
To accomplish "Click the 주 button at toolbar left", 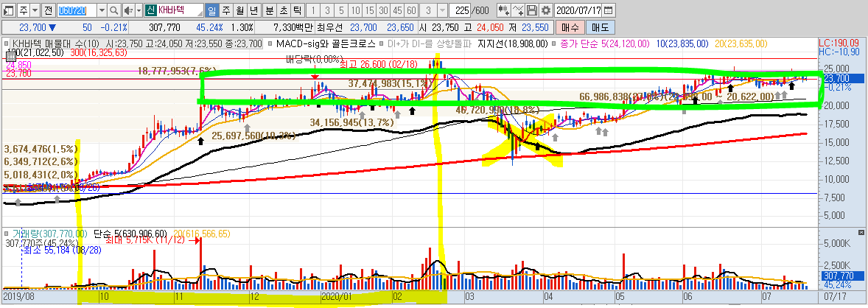I will click(x=24, y=10).
